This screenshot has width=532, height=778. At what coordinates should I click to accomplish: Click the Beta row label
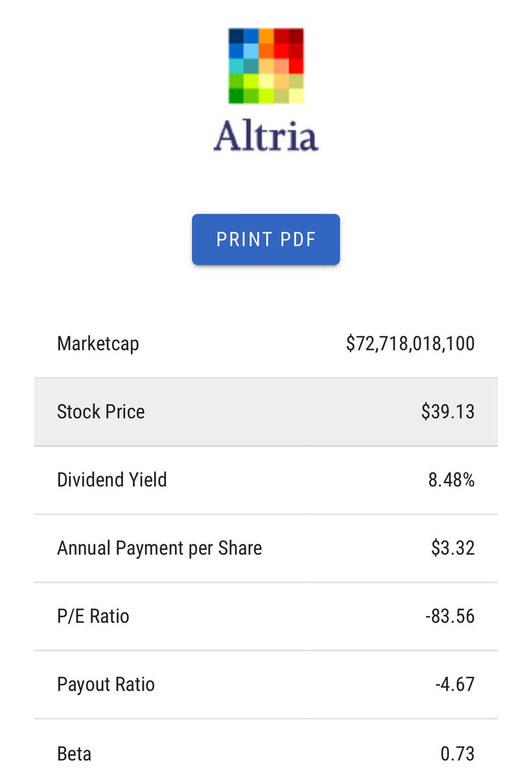pyautogui.click(x=74, y=753)
